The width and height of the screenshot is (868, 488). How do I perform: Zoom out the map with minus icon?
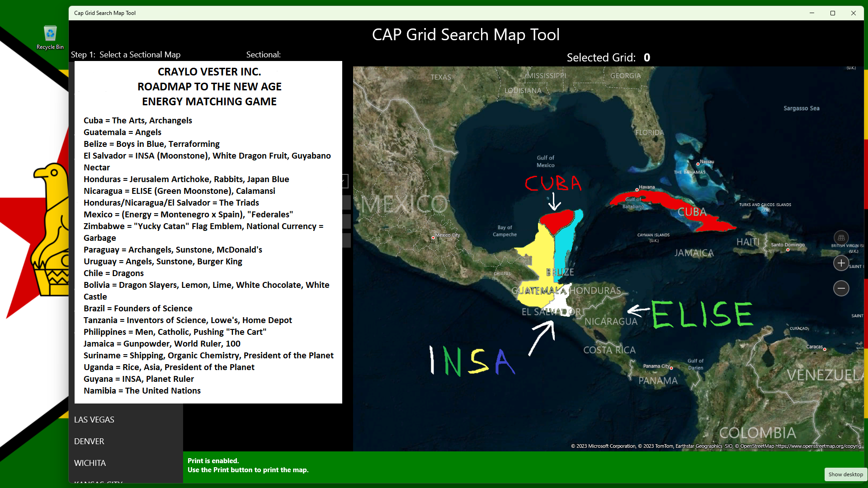point(841,288)
